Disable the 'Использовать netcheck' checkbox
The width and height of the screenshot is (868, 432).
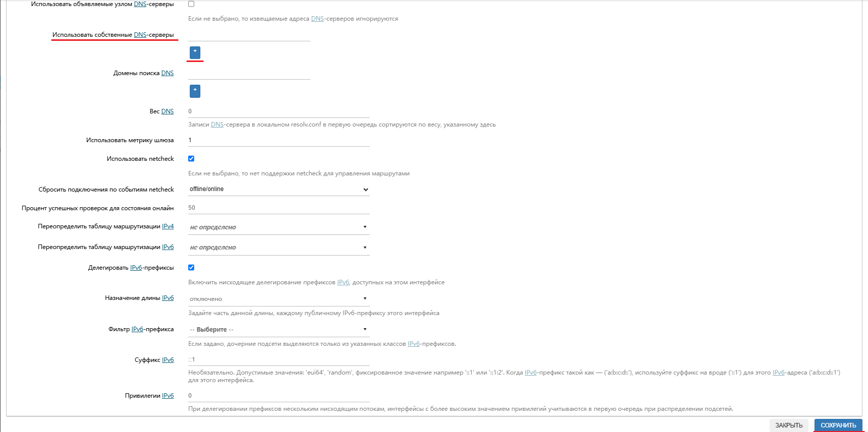click(x=191, y=159)
